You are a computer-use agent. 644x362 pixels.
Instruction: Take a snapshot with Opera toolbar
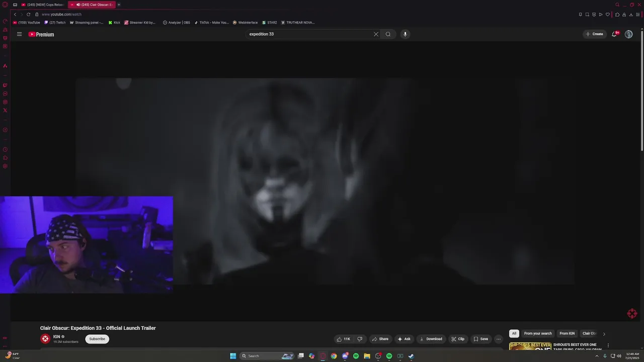[x=587, y=14]
